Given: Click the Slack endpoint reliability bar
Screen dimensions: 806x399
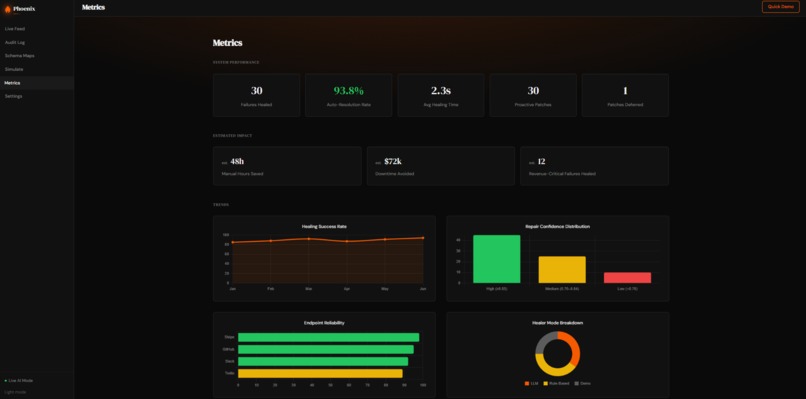Looking at the screenshot, I should point(323,361).
